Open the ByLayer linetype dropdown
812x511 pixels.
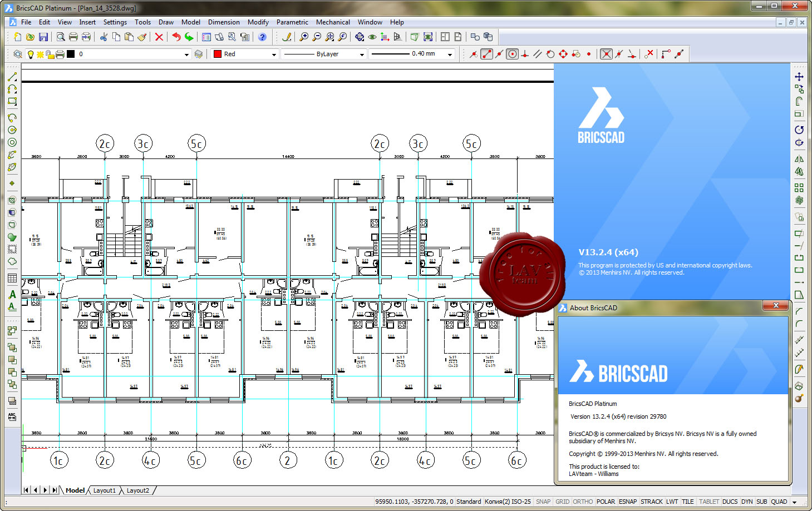(x=362, y=54)
